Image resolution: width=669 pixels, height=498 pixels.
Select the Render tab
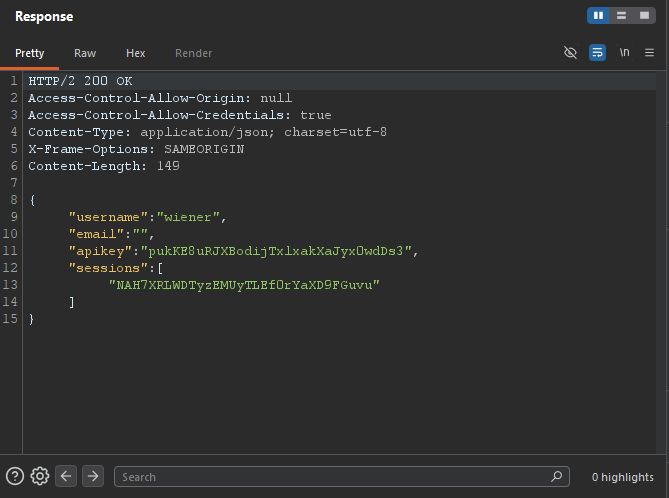coord(193,53)
